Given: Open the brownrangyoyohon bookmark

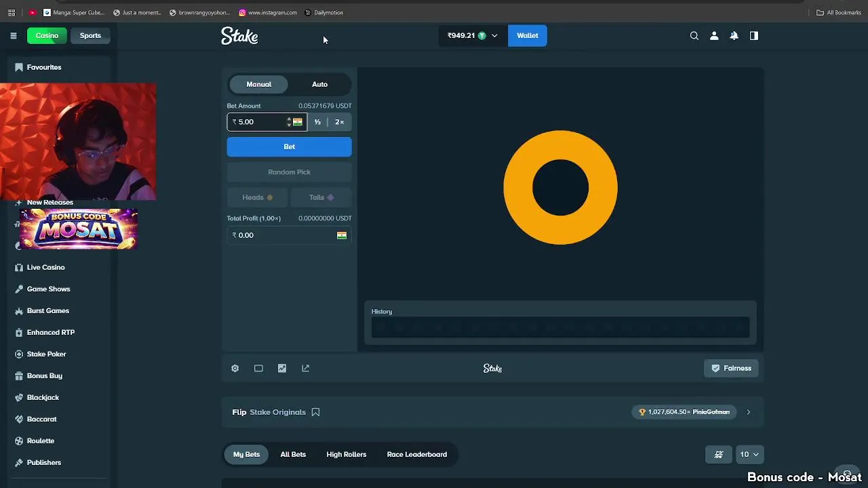Looking at the screenshot, I should 199,12.
